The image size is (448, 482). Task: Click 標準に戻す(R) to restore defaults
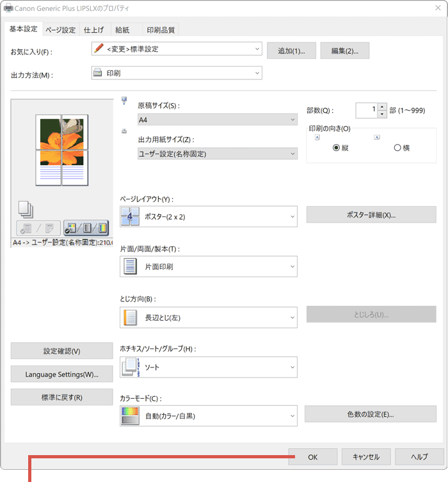pyautogui.click(x=62, y=397)
